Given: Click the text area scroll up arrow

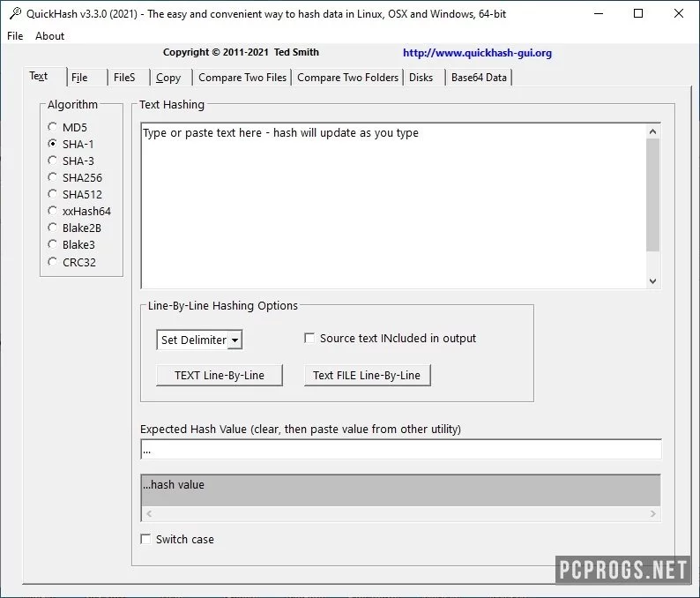Looking at the screenshot, I should click(x=652, y=131).
